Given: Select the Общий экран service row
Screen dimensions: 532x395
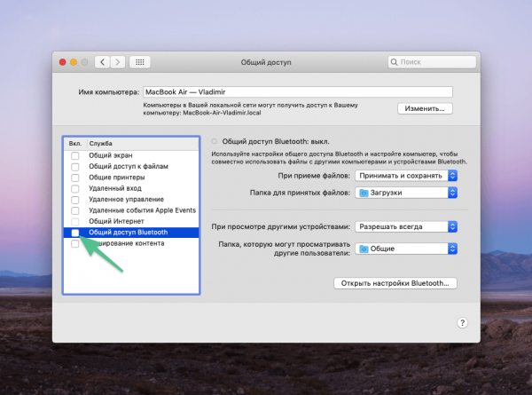Looking at the screenshot, I should [x=131, y=155].
